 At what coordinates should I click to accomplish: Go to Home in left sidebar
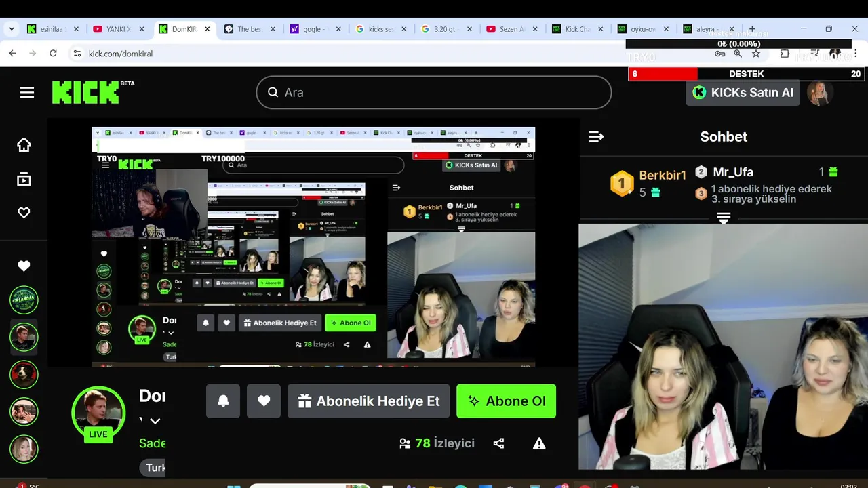(24, 145)
